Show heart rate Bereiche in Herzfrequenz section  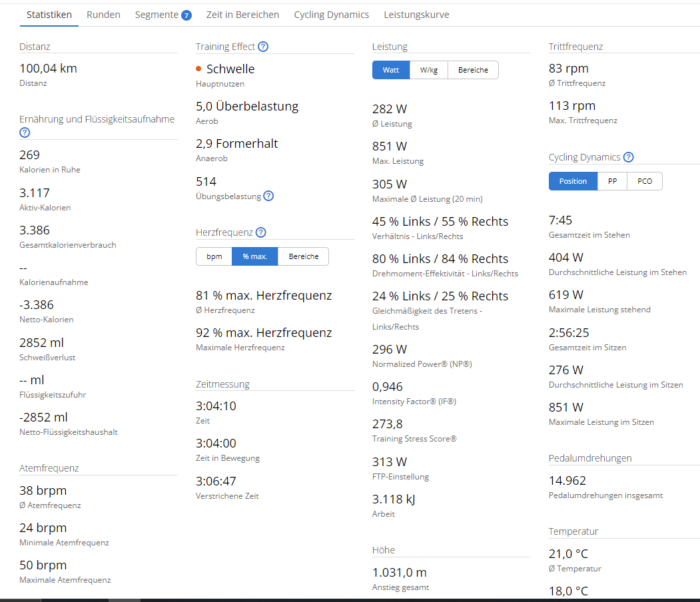pos(303,256)
